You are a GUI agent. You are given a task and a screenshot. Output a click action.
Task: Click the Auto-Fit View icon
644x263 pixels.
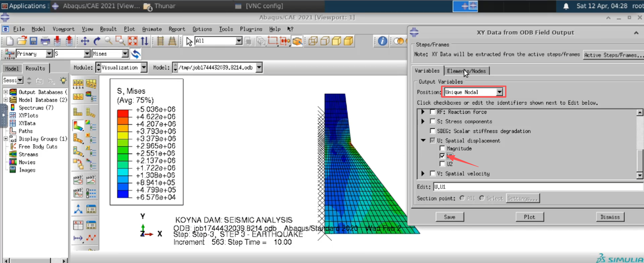tap(132, 41)
